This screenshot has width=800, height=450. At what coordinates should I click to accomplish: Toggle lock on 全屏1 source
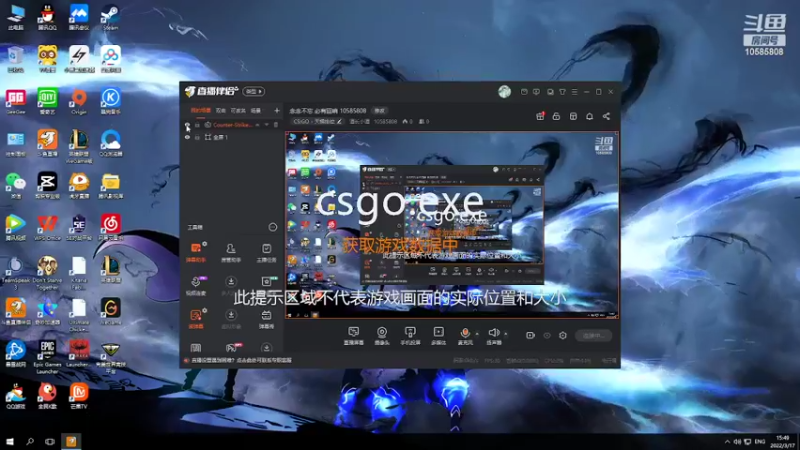[x=197, y=137]
